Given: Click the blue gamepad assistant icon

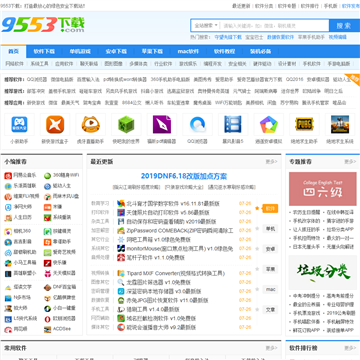Looking at the screenshot, I should 19,125.
